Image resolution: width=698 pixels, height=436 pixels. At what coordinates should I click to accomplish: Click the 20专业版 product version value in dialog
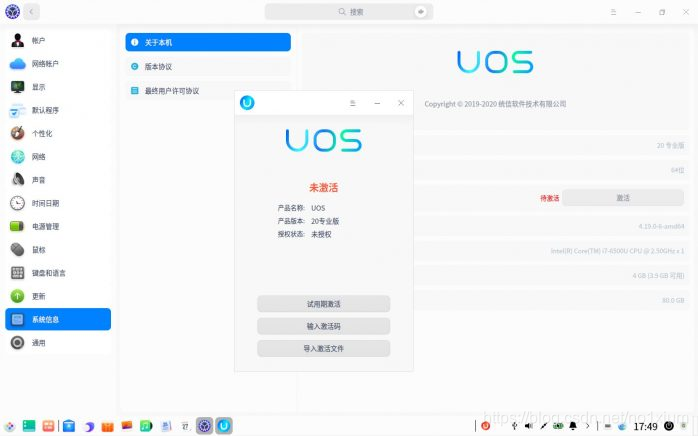point(325,221)
